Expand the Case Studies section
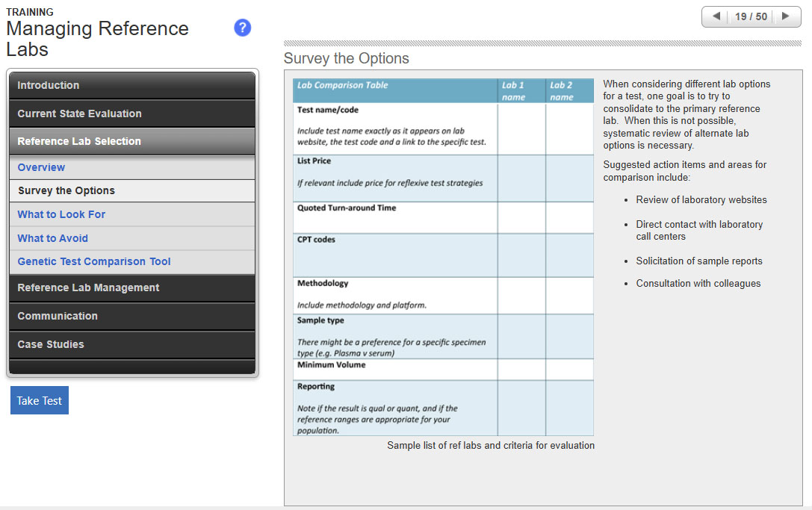The width and height of the screenshot is (812, 510). coord(132,344)
